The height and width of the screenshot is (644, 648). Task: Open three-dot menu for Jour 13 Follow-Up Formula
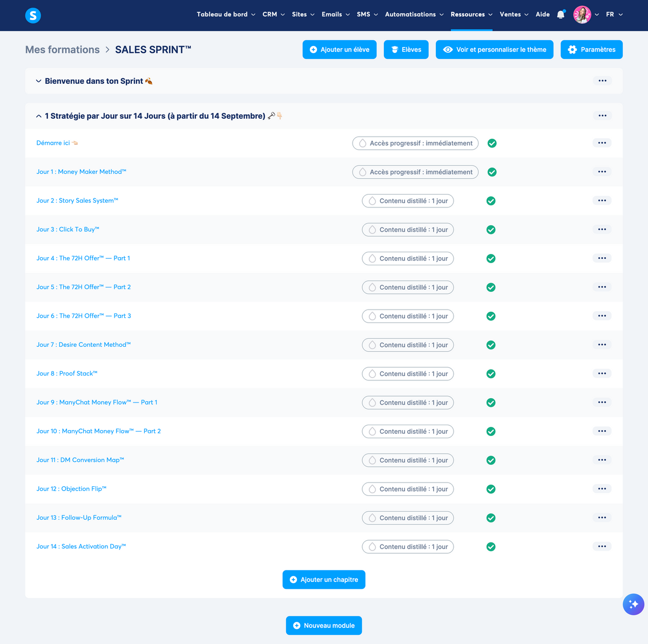tap(602, 518)
